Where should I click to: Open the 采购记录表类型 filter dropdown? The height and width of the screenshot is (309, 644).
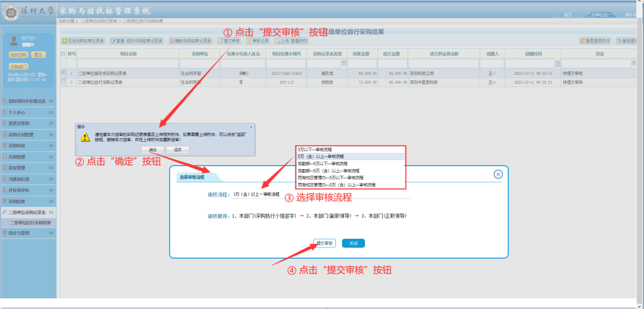[x=344, y=64]
